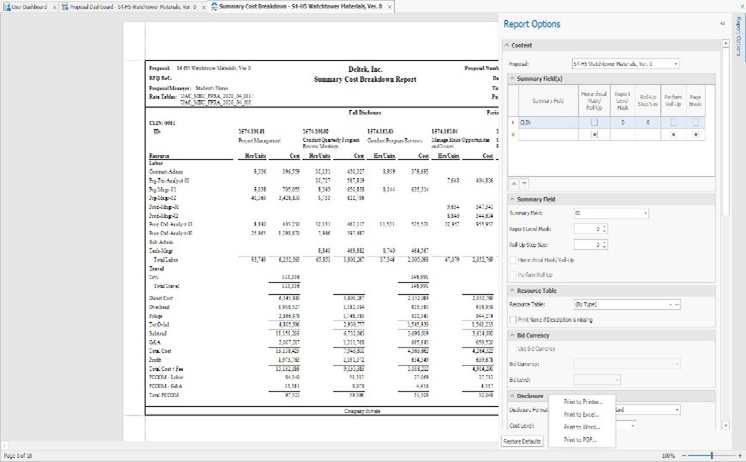Click the Total Labor row label in report
Viewport: 746px width, 462px height.
coord(166,260)
